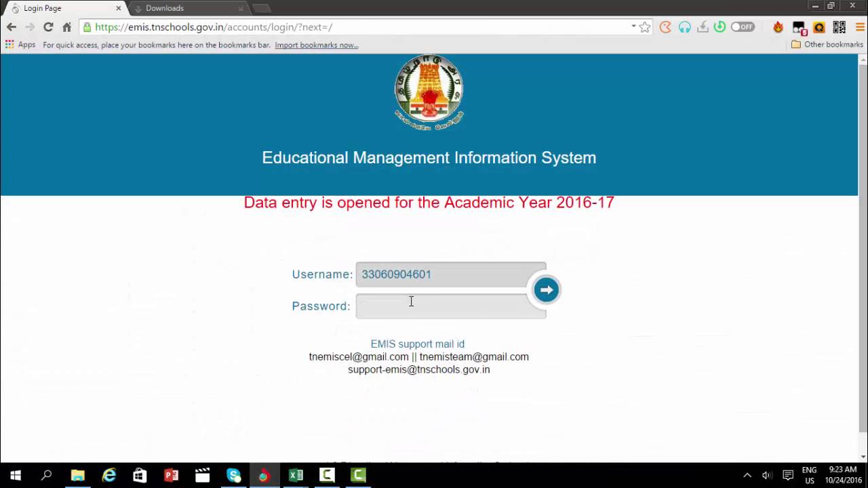Navigate back with the browser arrow

click(11, 27)
